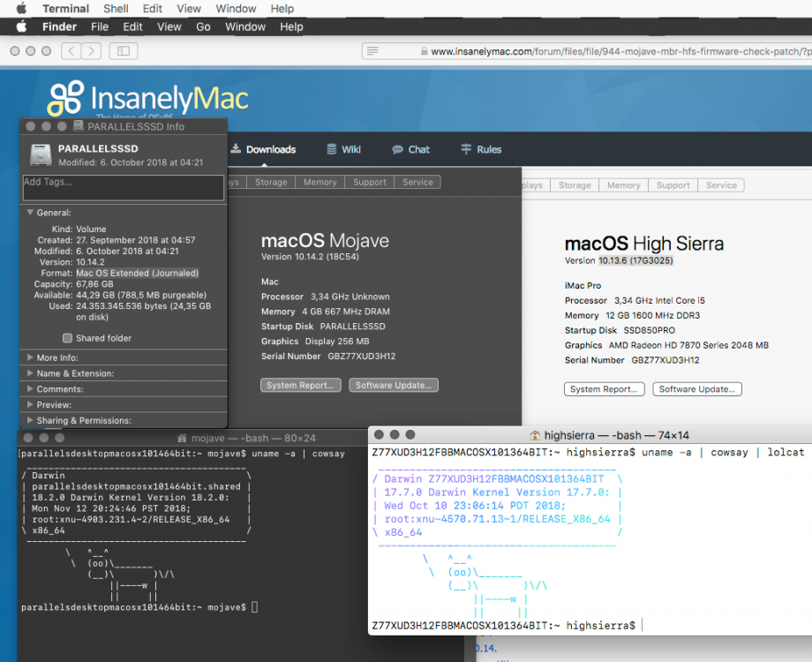
Task: Click Software Update in Mojave window
Action: tap(394, 386)
